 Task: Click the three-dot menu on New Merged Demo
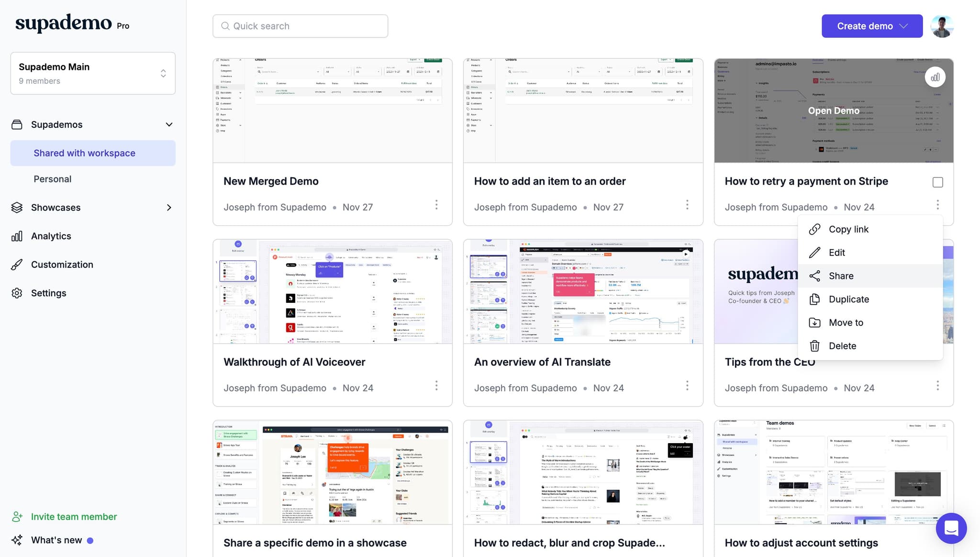pos(436,205)
